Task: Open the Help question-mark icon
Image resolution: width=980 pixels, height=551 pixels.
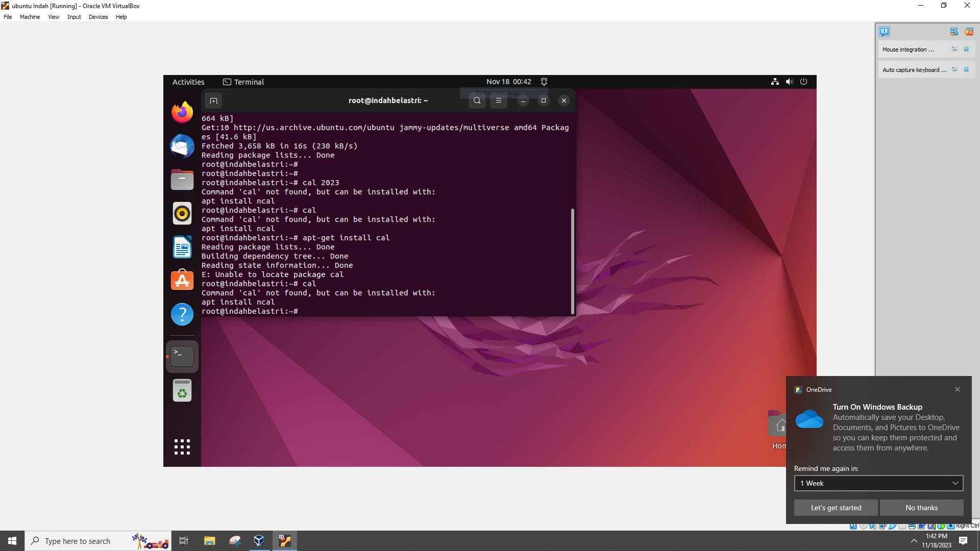Action: (x=182, y=314)
